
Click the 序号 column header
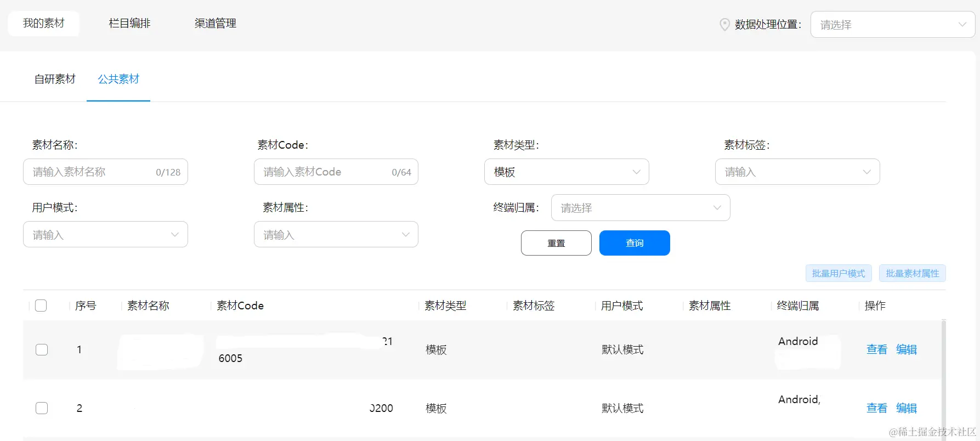(86, 306)
